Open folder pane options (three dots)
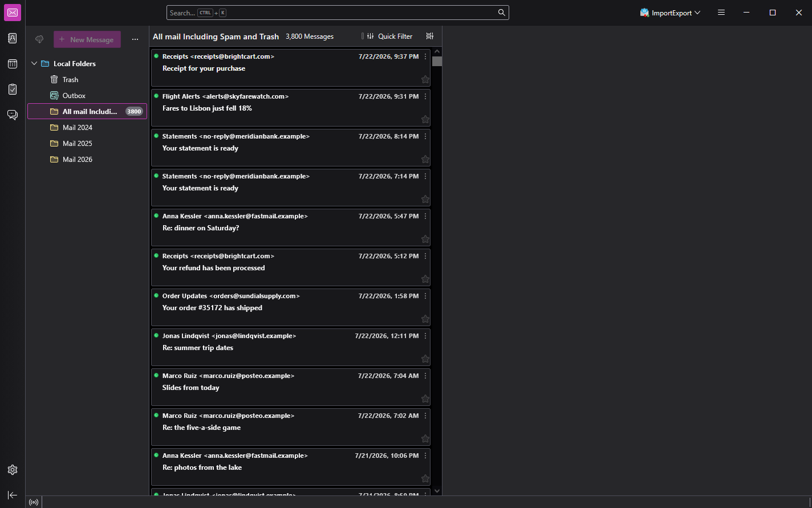This screenshot has height=508, width=812. coord(135,39)
